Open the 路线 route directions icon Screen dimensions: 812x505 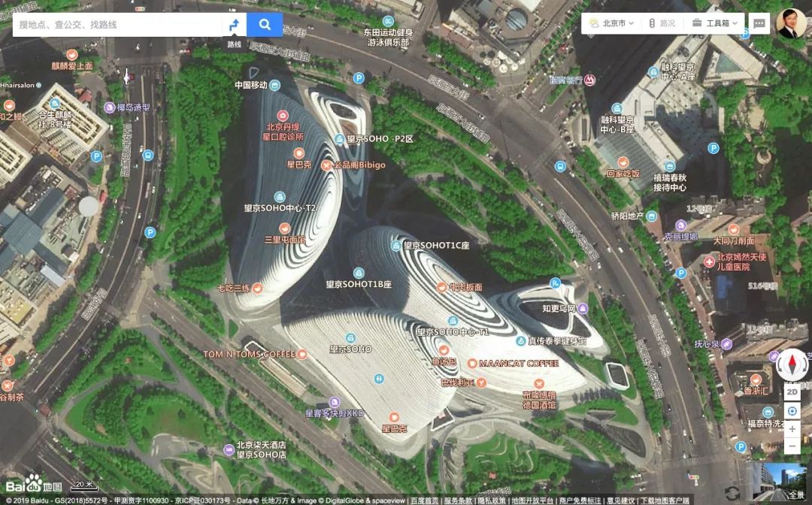[234, 24]
